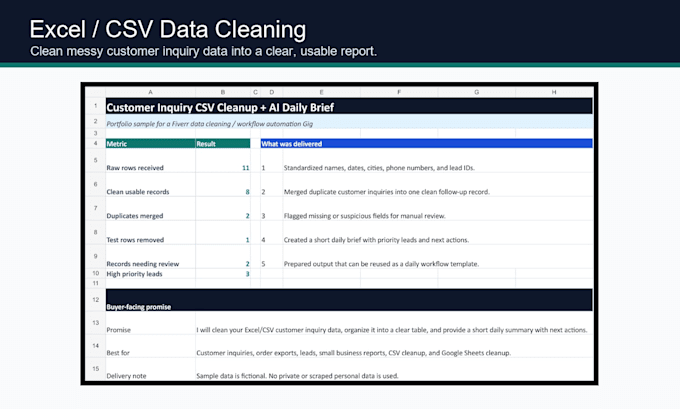Click 'Created a short daily brief' cell
Image resolution: width=680 pixels, height=409 pixels.
438,233
